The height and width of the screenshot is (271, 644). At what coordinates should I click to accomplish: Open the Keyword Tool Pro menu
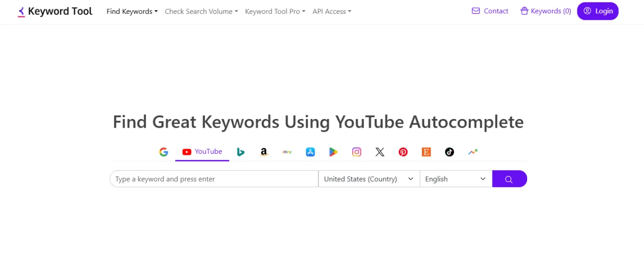click(275, 11)
